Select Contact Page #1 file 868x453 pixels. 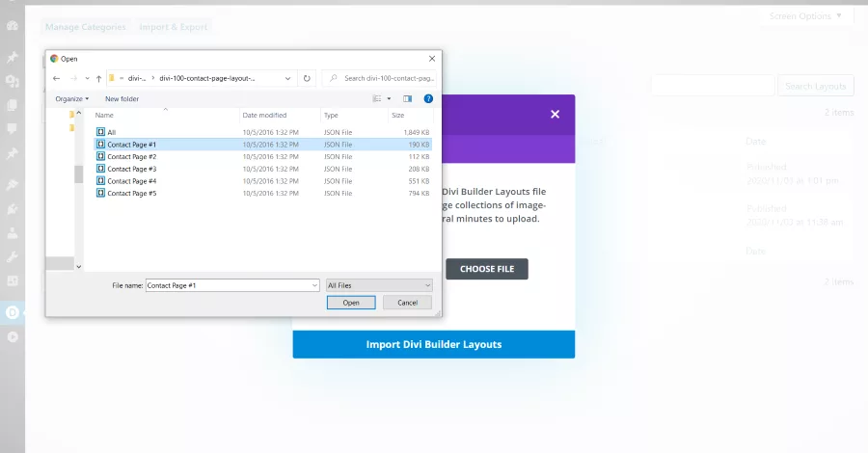[x=263, y=145]
